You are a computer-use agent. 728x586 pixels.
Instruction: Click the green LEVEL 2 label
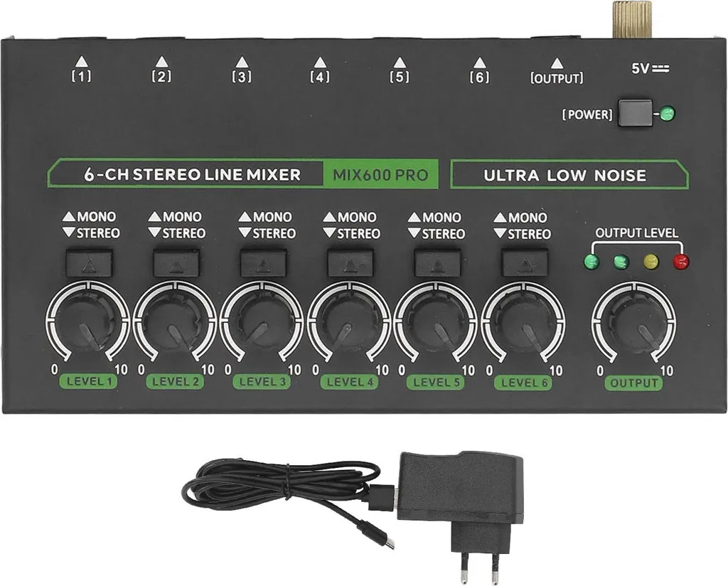pos(175,382)
